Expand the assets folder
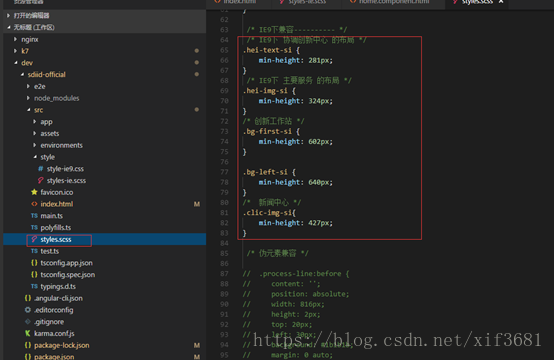 click(35, 133)
